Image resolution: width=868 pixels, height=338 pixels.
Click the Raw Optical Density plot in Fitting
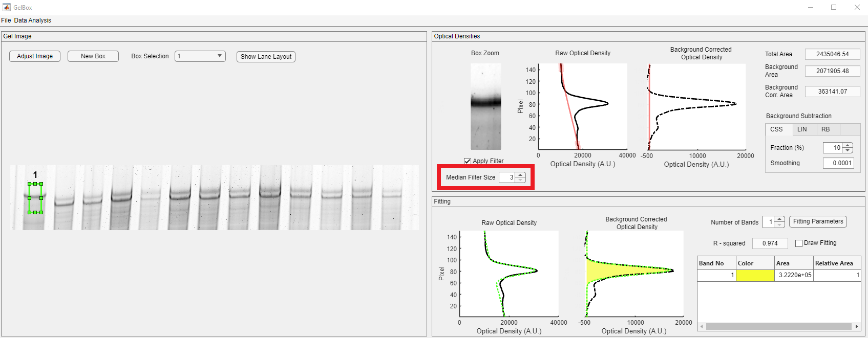(509, 274)
